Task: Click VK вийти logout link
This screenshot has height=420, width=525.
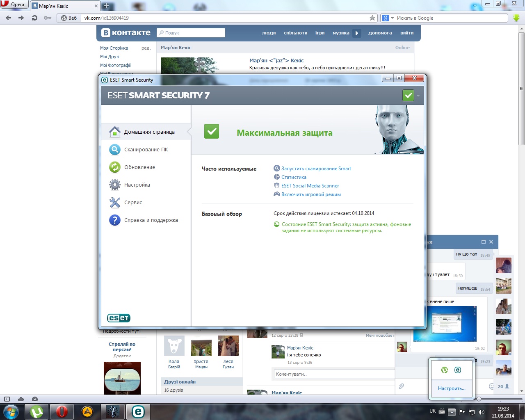Action: (x=407, y=33)
